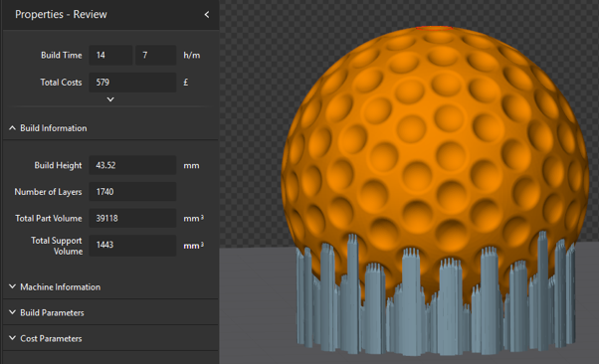Click the 'mm³' unit beside Total Part Volume

(193, 218)
